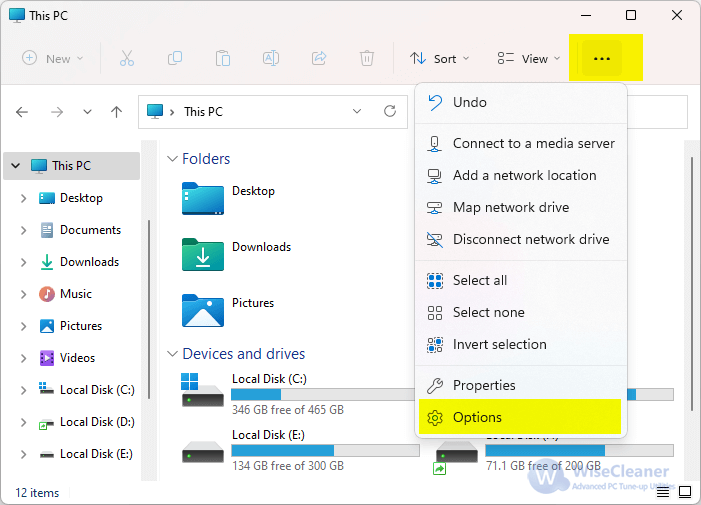Viewport: 701px width, 505px height.
Task: Click the Paste clipboard icon
Action: pyautogui.click(x=223, y=59)
